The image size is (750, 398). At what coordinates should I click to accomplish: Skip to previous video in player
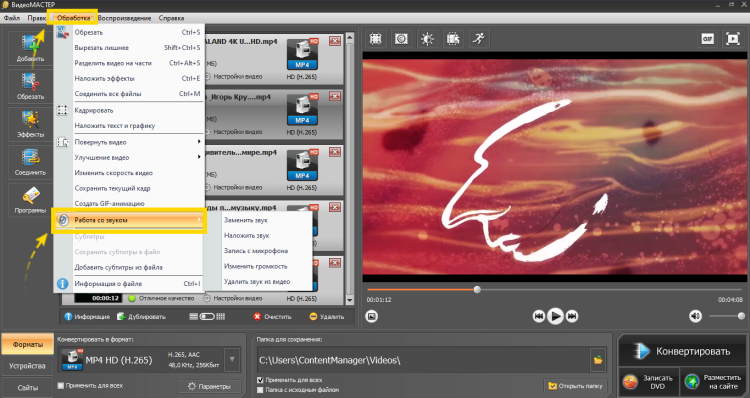[539, 316]
